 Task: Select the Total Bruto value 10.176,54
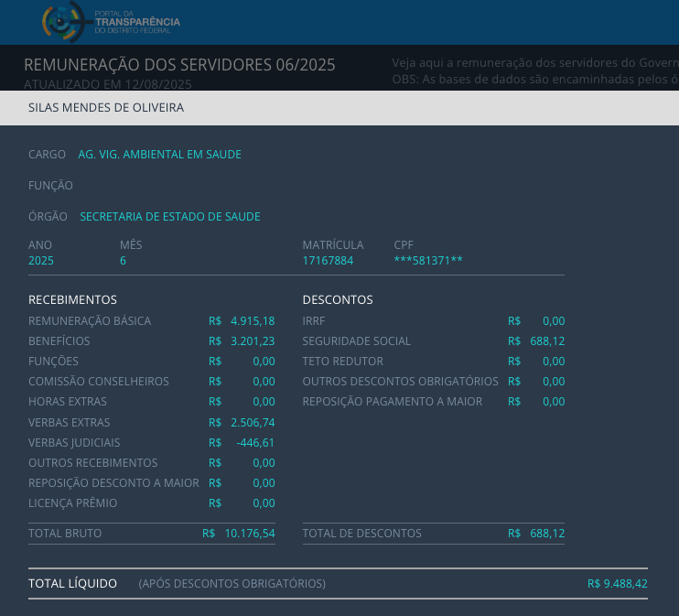pyautogui.click(x=249, y=534)
